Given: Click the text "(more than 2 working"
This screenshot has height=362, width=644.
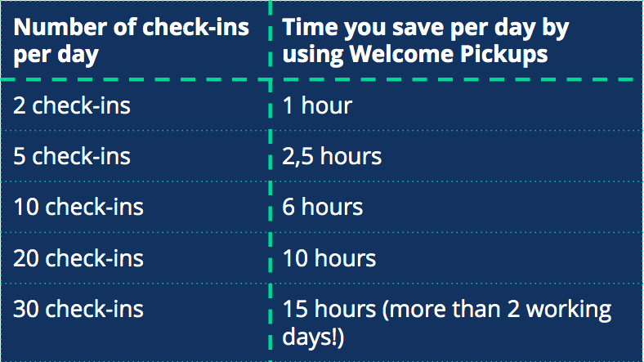Looking at the screenshot, I should [x=497, y=309].
